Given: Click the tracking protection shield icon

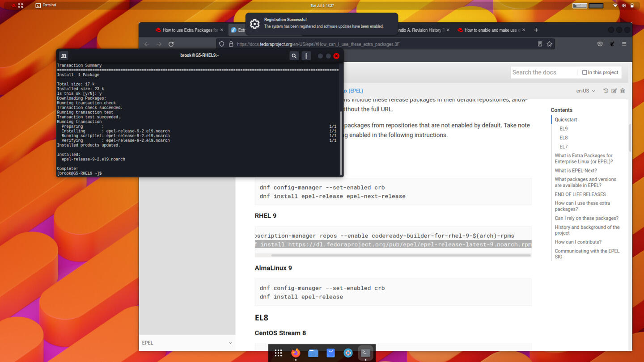Looking at the screenshot, I should click(x=222, y=44).
